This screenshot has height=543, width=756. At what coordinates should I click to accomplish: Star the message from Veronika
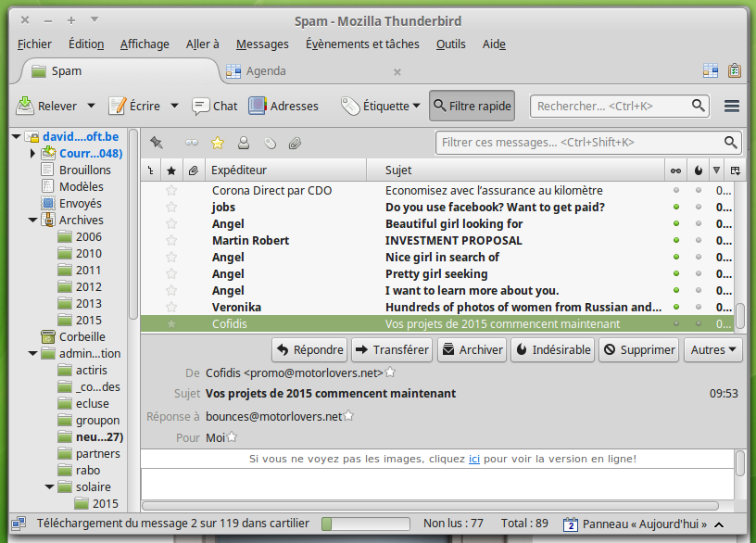point(170,307)
